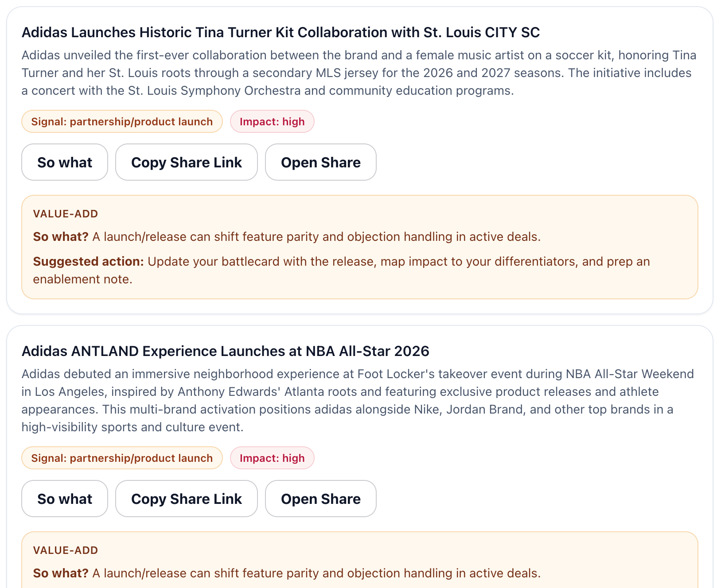Image resolution: width=721 pixels, height=588 pixels.
Task: Click the VALUE-ADD panel under the ANTLAND story
Action: [360, 562]
